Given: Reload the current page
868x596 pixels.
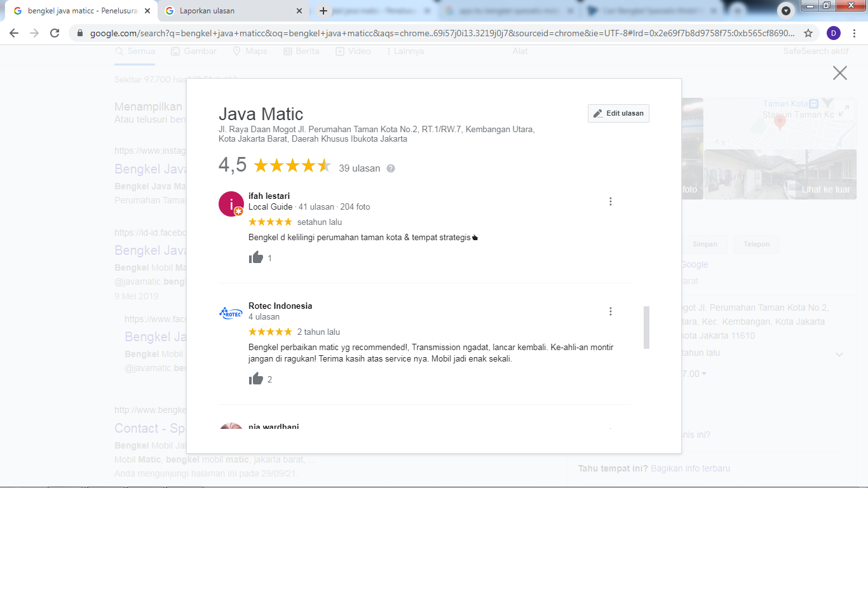Looking at the screenshot, I should [55, 33].
